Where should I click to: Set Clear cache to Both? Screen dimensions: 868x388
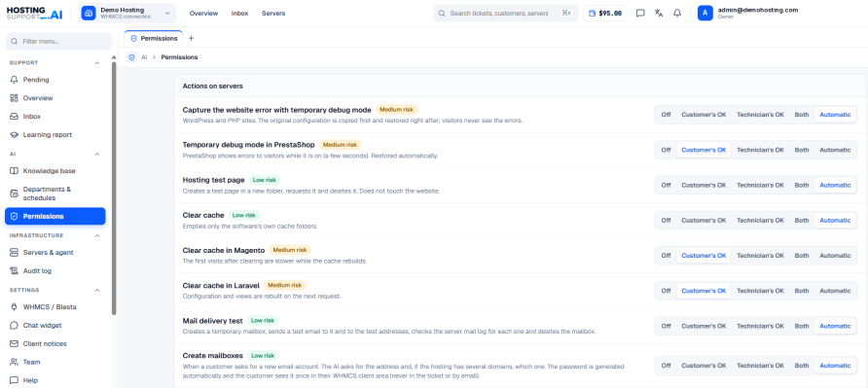click(802, 221)
